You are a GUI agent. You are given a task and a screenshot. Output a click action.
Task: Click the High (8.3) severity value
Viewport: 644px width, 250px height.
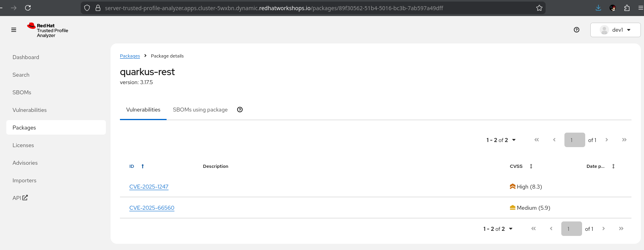526,187
